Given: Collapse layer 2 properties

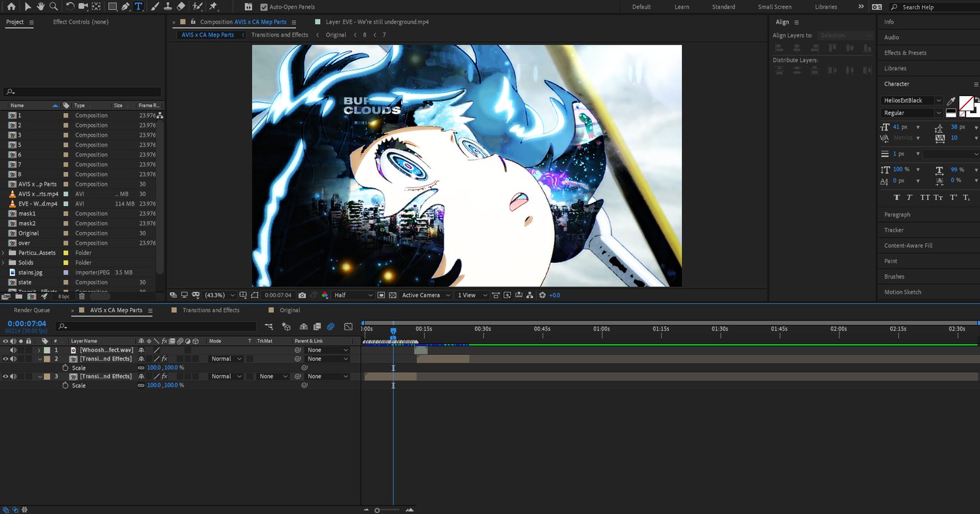Looking at the screenshot, I should pos(39,359).
